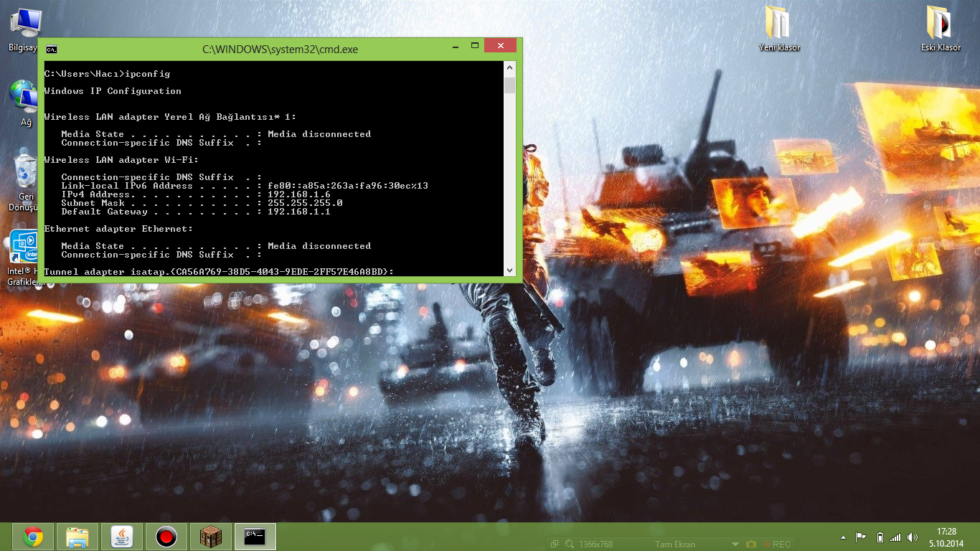The width and height of the screenshot is (980, 551).
Task: Select the Intel HD Grafikleri shortcut
Action: pos(23,258)
